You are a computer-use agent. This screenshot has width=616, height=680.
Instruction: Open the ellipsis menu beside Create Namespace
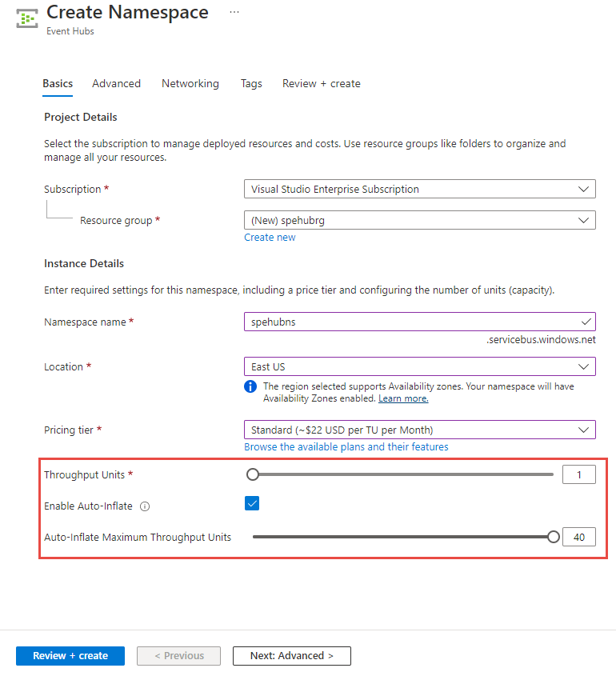tap(234, 10)
